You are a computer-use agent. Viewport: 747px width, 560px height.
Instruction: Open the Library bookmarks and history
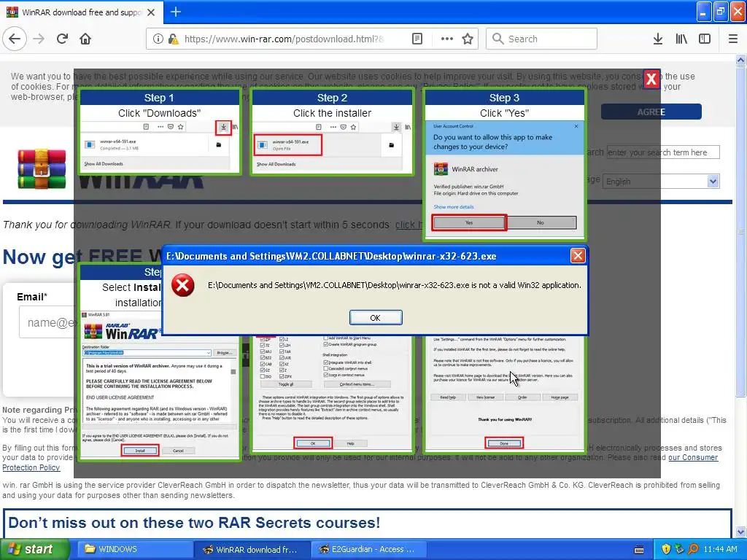coord(681,39)
